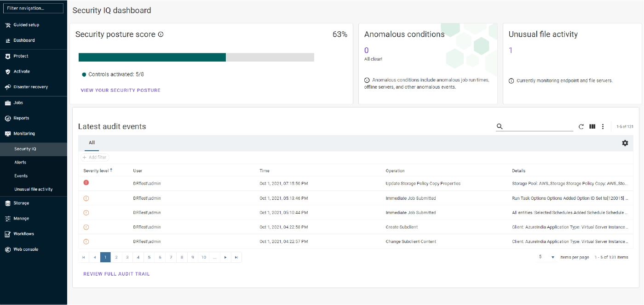Click Review Full Audit Trail link

(116, 274)
